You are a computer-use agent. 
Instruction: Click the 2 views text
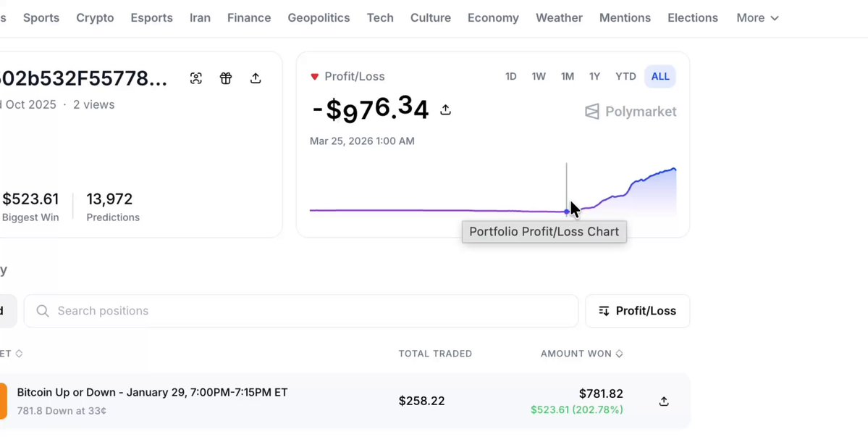coord(93,104)
